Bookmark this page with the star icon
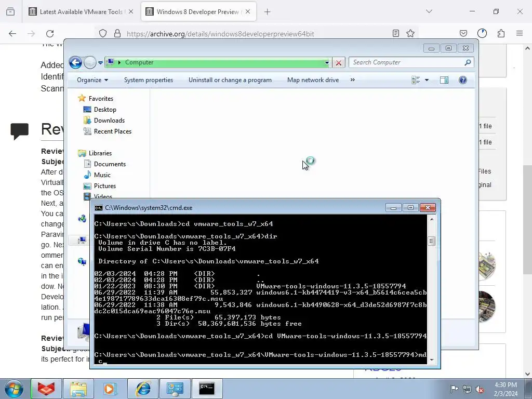This screenshot has width=532, height=399. pyautogui.click(x=410, y=33)
